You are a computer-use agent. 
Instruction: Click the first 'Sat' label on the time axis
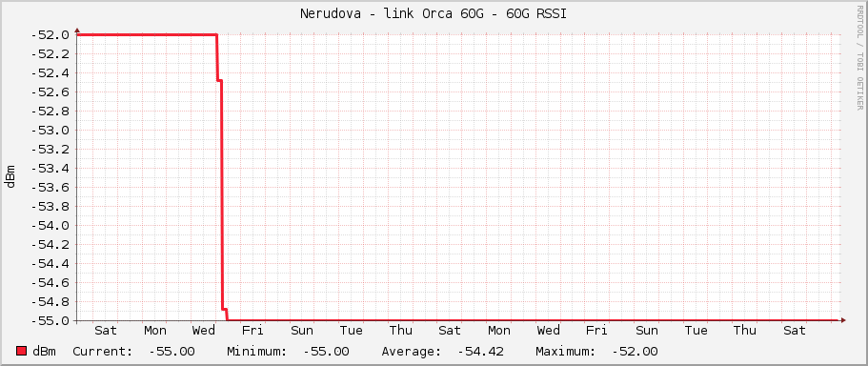tap(106, 331)
